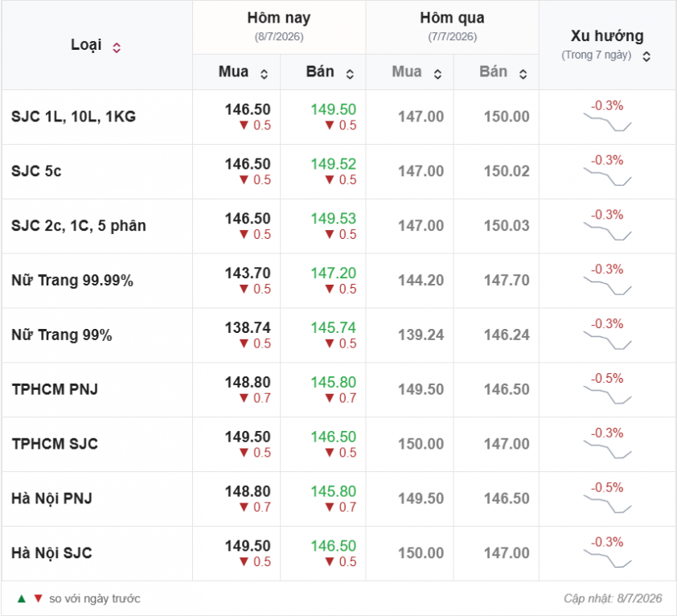Screen dimensions: 677x616
Task: Click today's sell price 149.52
Action: (334, 164)
